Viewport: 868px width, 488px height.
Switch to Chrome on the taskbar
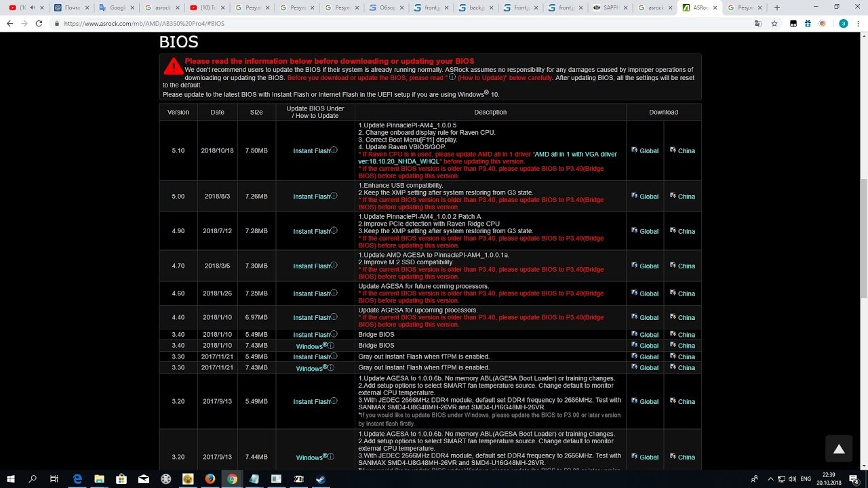[232, 479]
